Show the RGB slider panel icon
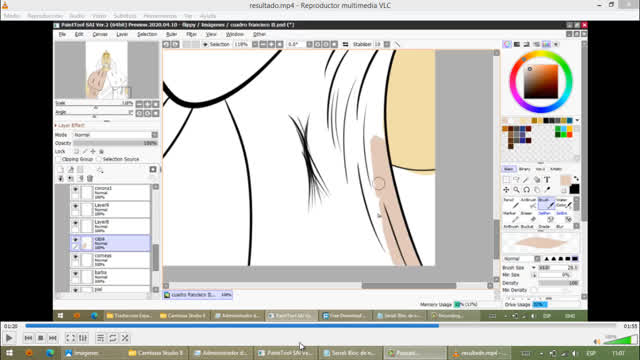Image resolution: width=640 pixels, height=360 pixels. 517,44
